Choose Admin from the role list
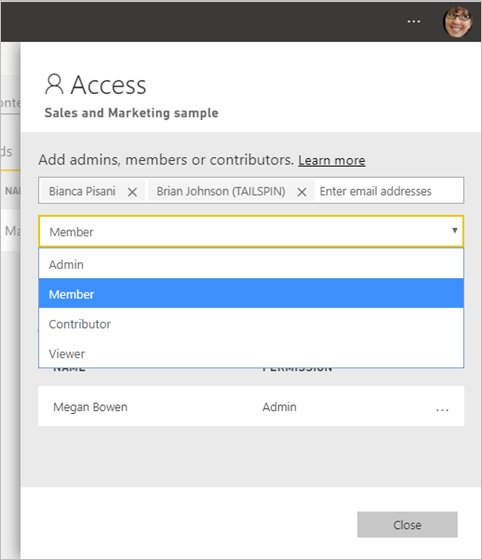Screen dimensions: 482x560 tap(251, 264)
